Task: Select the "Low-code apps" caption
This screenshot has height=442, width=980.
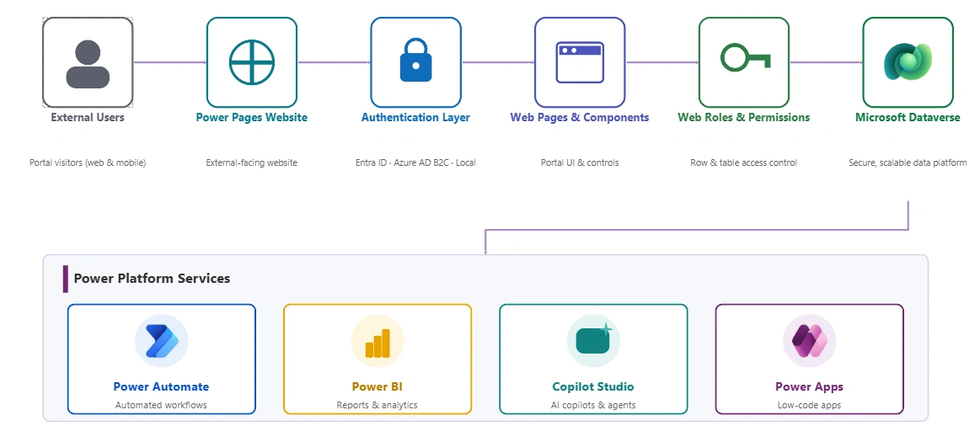Action: click(810, 405)
